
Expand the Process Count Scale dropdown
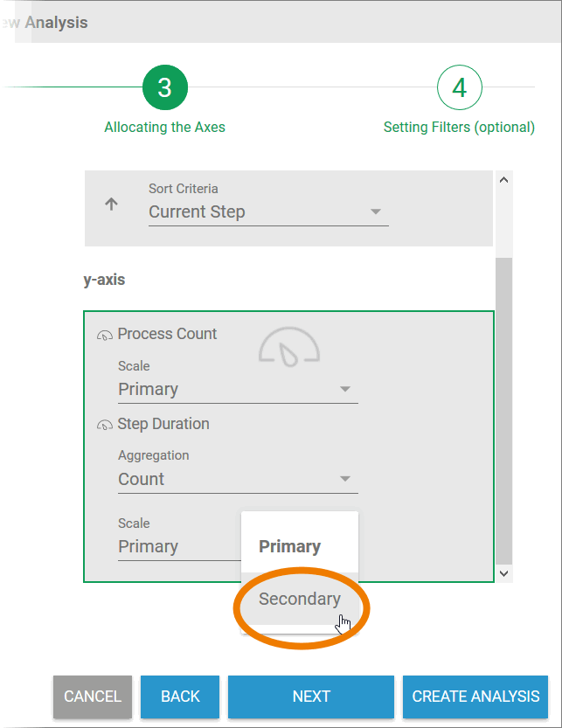(238, 390)
